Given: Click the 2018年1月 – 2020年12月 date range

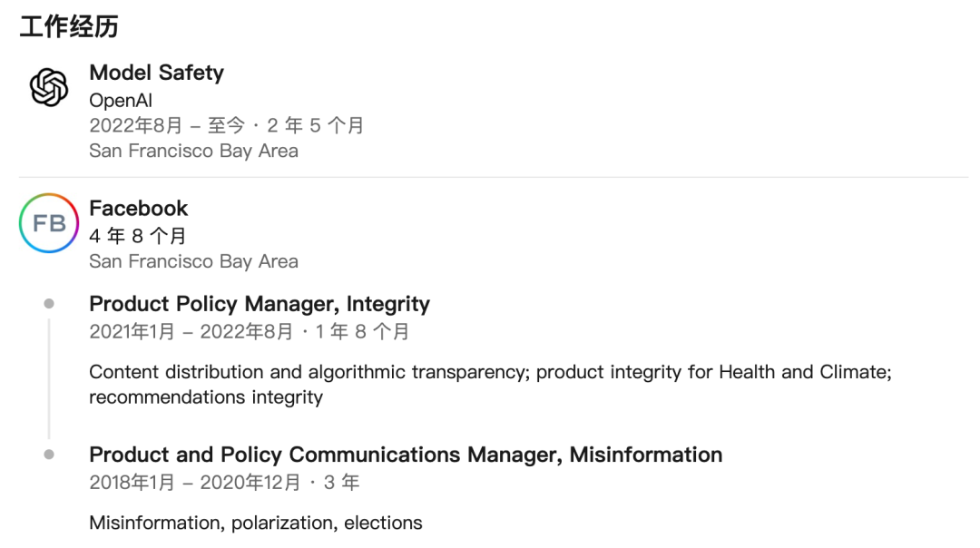Looking at the screenshot, I should 224,483.
